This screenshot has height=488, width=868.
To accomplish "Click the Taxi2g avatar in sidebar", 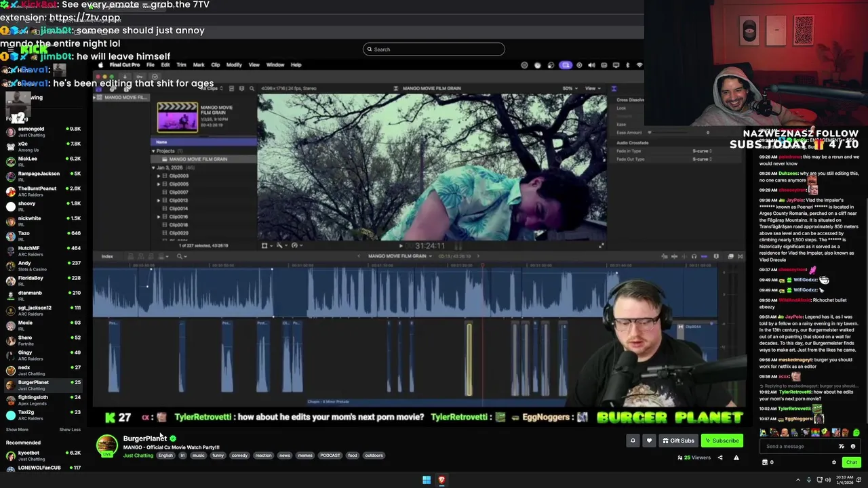I will pos(11,415).
